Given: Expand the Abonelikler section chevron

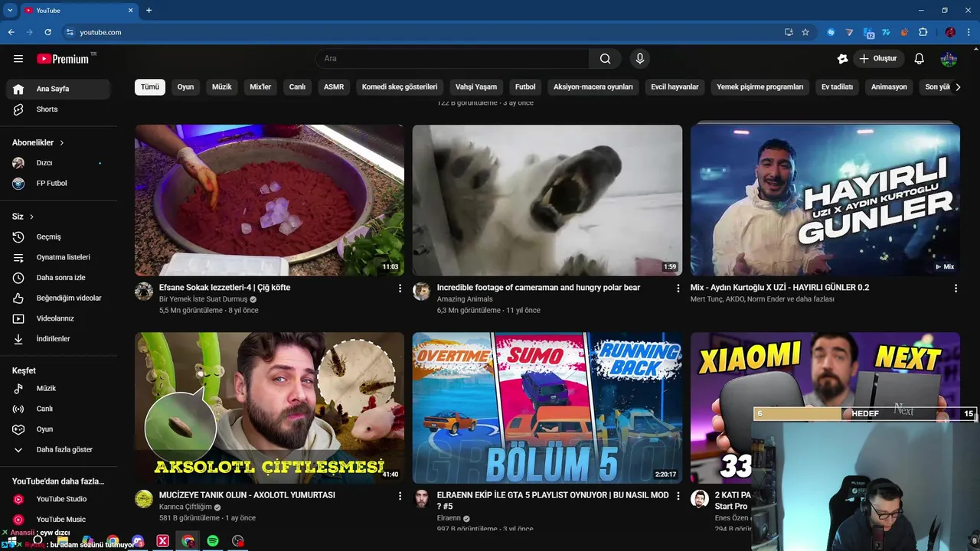Looking at the screenshot, I should tap(62, 143).
